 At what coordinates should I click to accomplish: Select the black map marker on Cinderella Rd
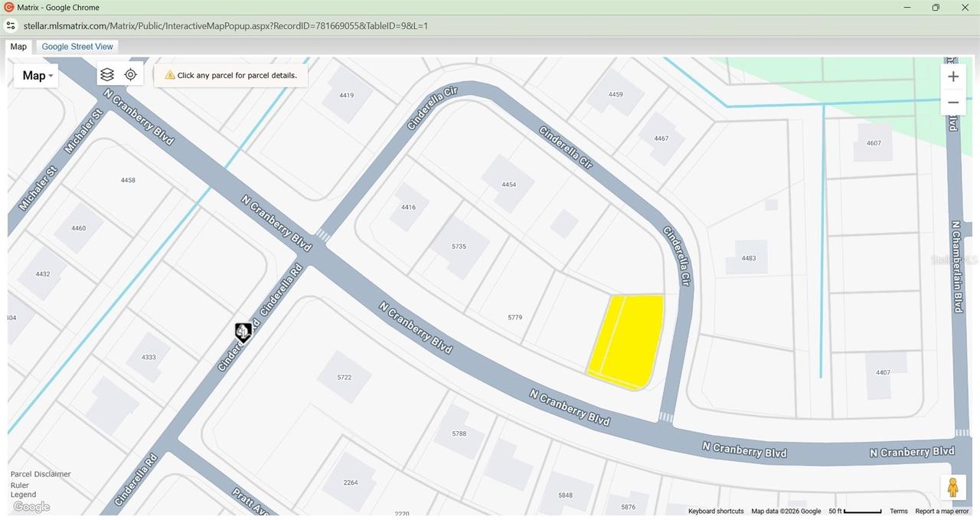(243, 331)
